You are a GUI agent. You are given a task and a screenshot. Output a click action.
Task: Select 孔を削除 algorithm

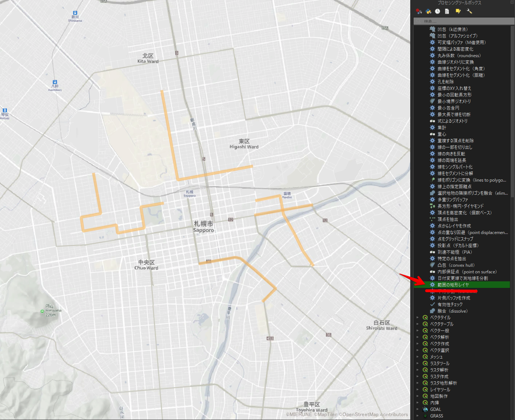[446, 82]
